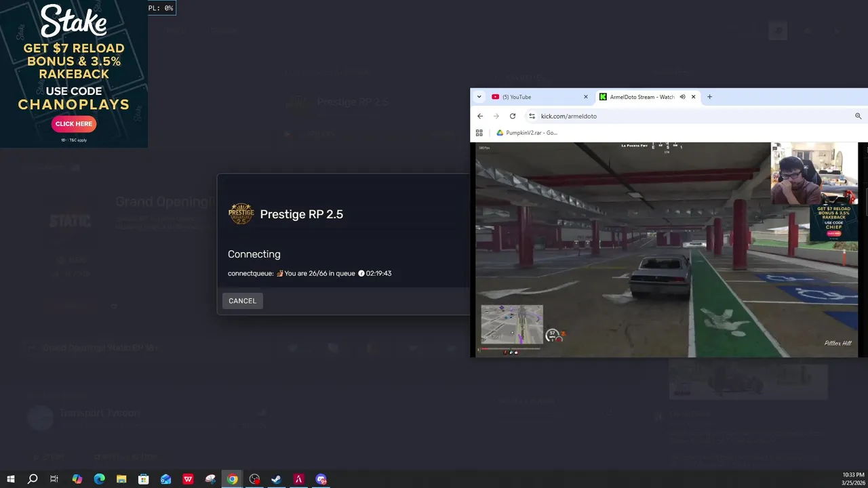Cancel the Prestige RP 2.5 connection
The height and width of the screenshot is (488, 868).
click(x=242, y=301)
